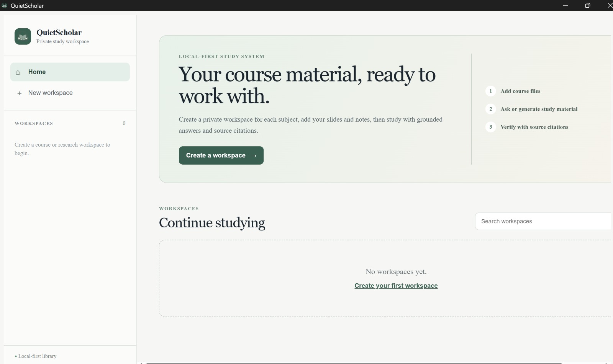Screen dimensions: 613x364
Task: Click the workspace count 0 in sidebar
Action: tap(124, 123)
